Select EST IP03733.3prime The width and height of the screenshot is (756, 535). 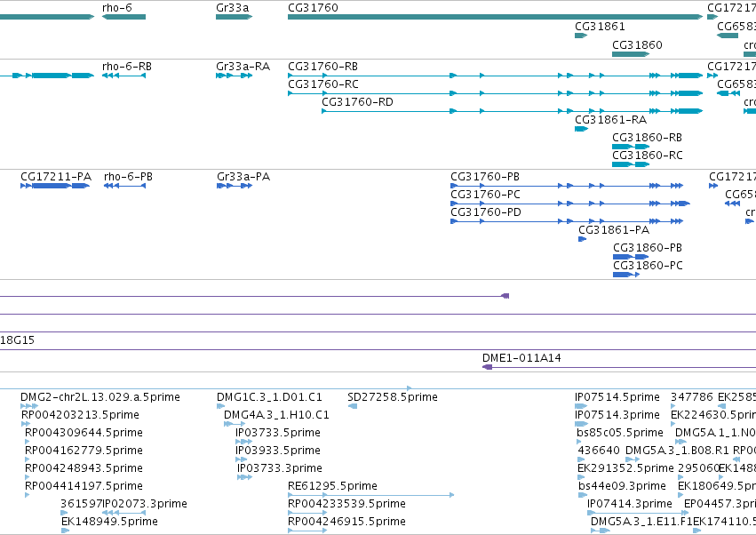[x=244, y=477]
